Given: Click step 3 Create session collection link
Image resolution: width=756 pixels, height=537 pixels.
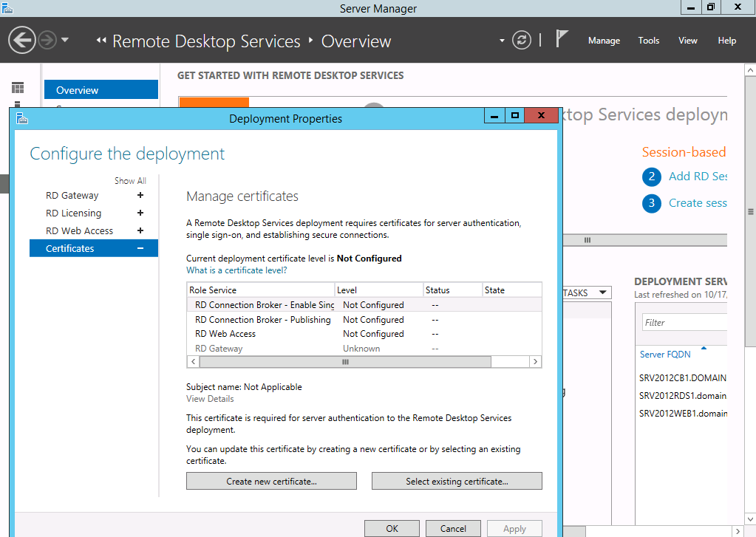Looking at the screenshot, I should pyautogui.click(x=698, y=203).
